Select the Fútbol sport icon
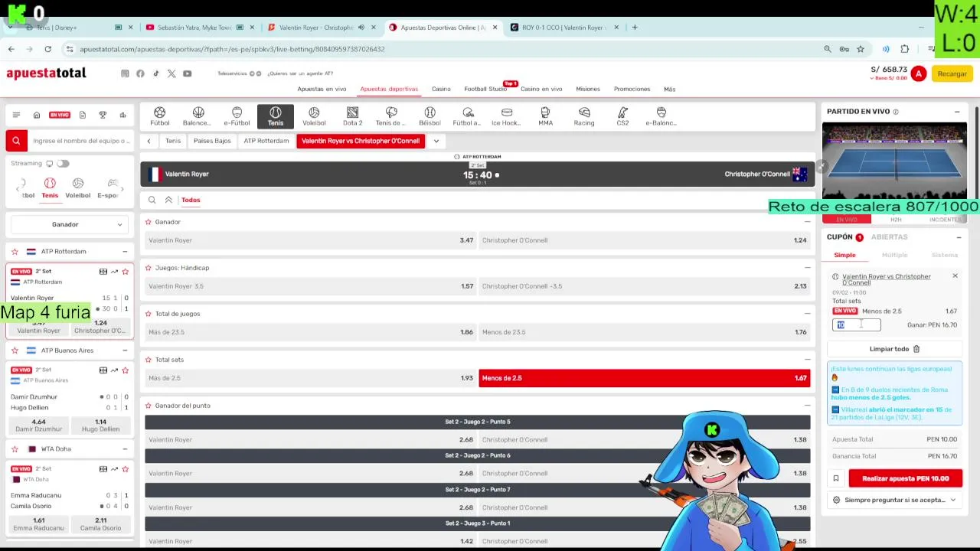Image resolution: width=980 pixels, height=551 pixels. click(160, 116)
